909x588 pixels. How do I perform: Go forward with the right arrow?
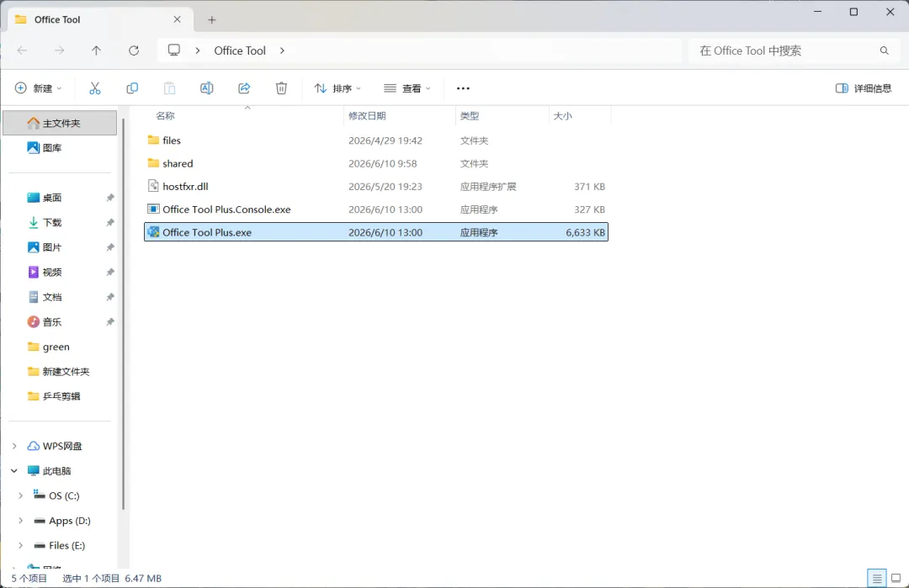[x=59, y=50]
